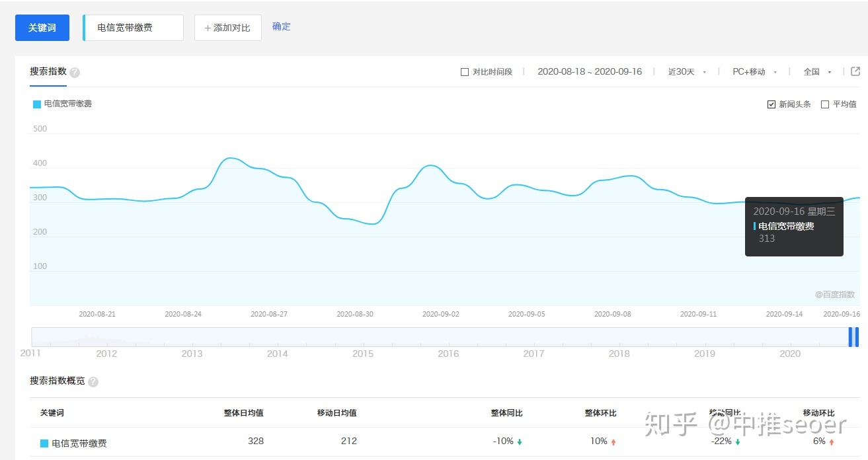Click the 添加对比 button

[x=228, y=28]
